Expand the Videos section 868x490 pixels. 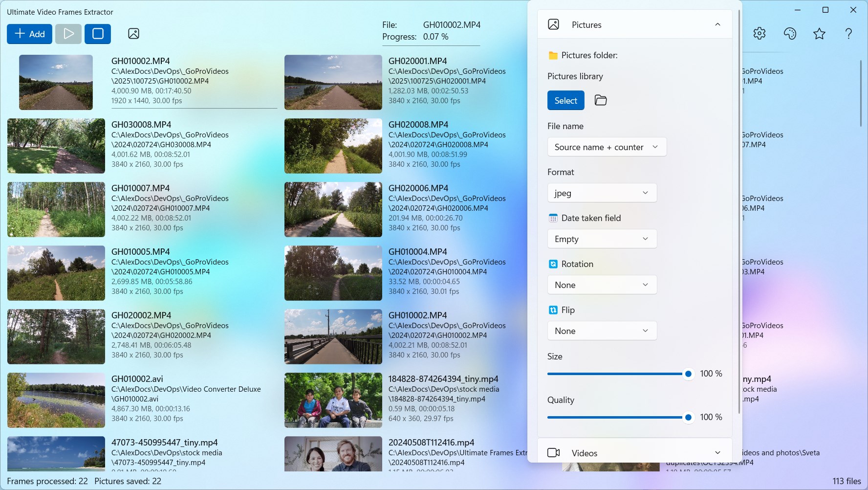point(717,452)
